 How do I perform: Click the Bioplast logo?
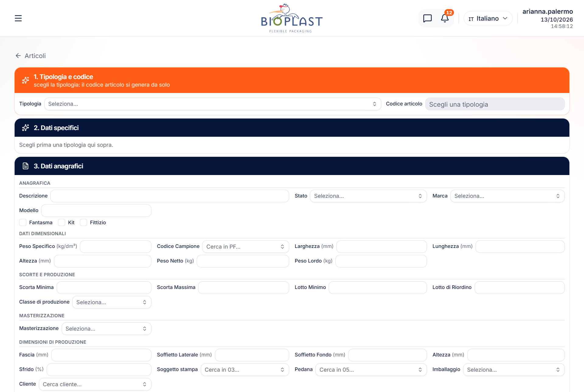coord(292,18)
